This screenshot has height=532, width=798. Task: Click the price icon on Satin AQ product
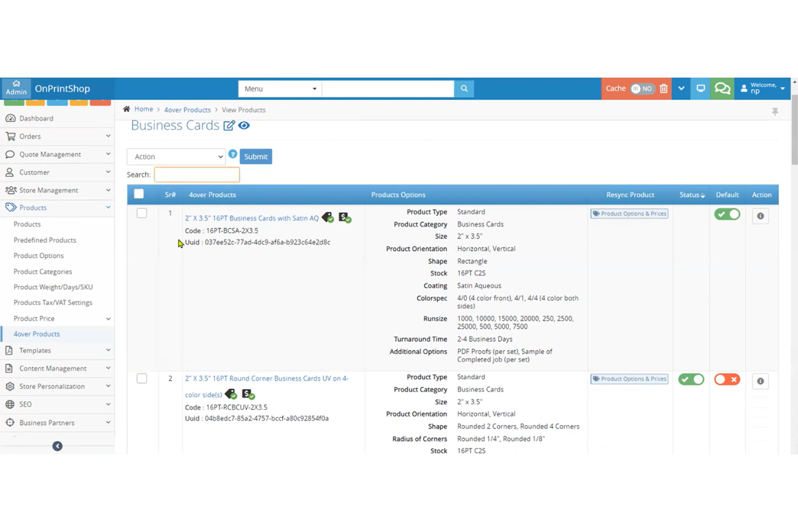(x=345, y=217)
